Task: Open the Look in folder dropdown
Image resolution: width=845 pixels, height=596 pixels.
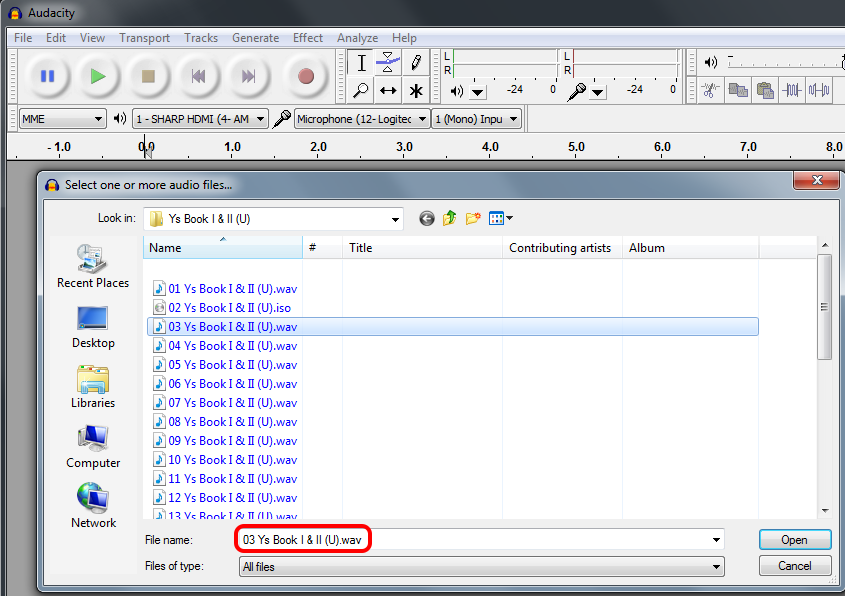Action: point(273,219)
